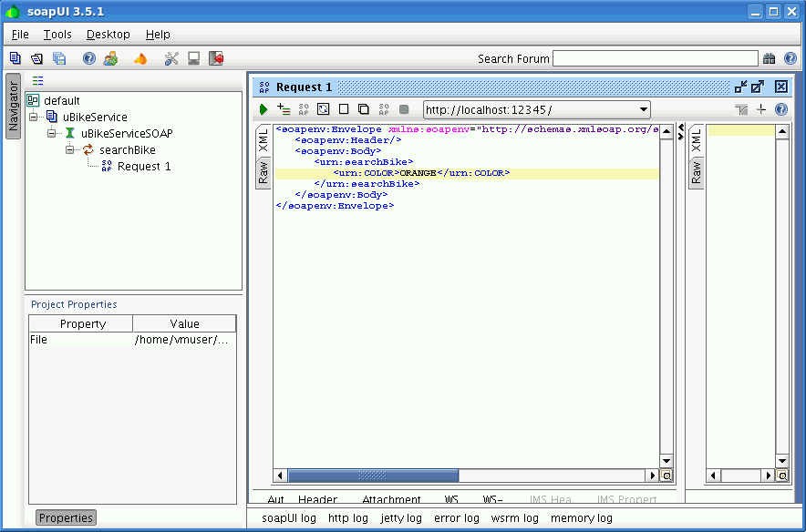This screenshot has height=532, width=806.
Task: Collapse the searchBike operation node
Action: 70,150
